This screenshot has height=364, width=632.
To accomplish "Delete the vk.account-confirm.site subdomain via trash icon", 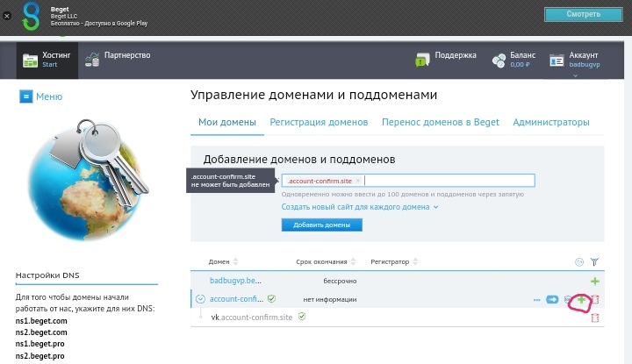I will (x=595, y=318).
